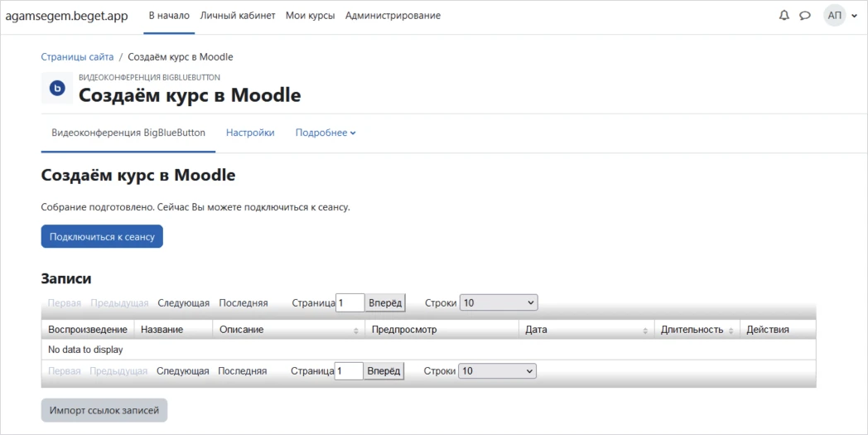Click the BigBlueButton activity icon
868x435 pixels.
(x=57, y=88)
